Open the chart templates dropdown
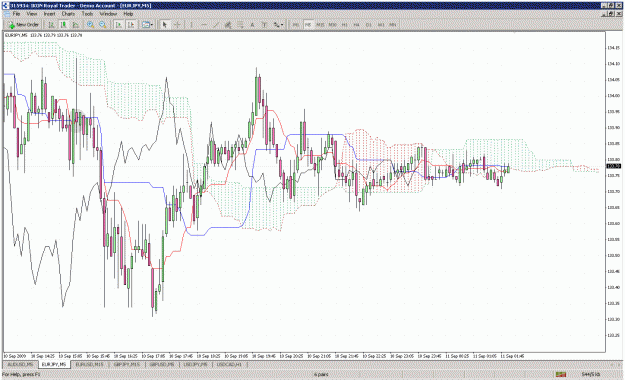Image resolution: width=625 pixels, height=380 pixels. 147,25
